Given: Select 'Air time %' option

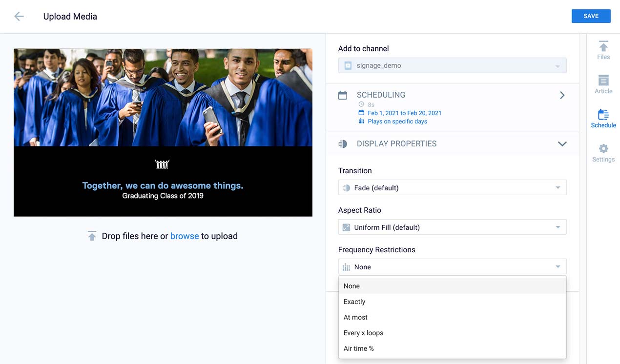Looking at the screenshot, I should coord(358,348).
